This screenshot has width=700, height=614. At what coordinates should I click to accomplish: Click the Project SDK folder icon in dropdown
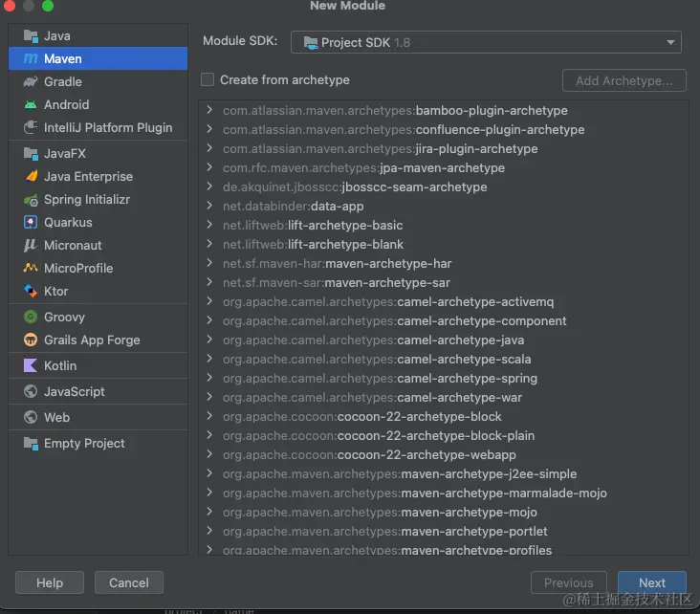(311, 42)
